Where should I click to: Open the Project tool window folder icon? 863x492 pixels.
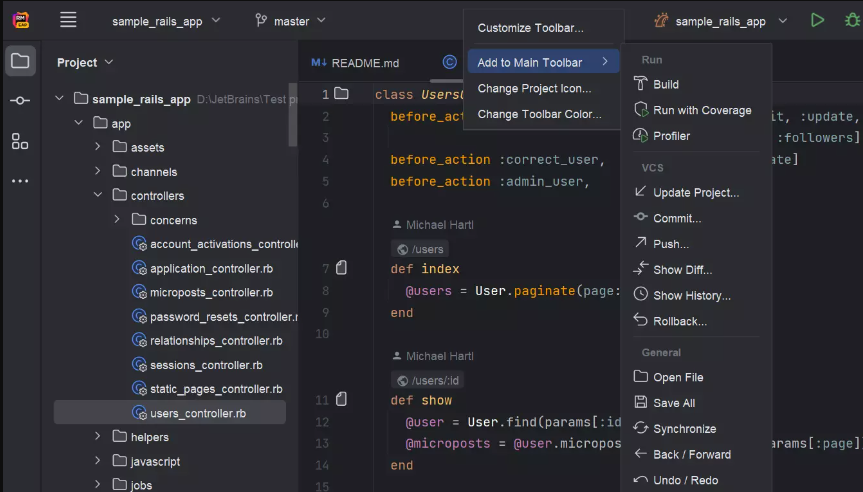(x=20, y=61)
